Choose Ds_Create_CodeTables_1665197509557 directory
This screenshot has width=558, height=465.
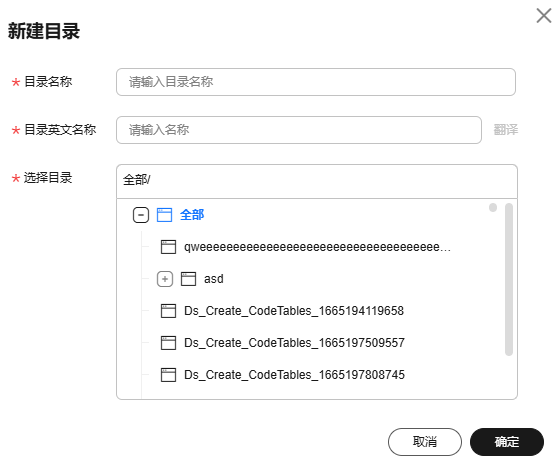click(x=294, y=343)
